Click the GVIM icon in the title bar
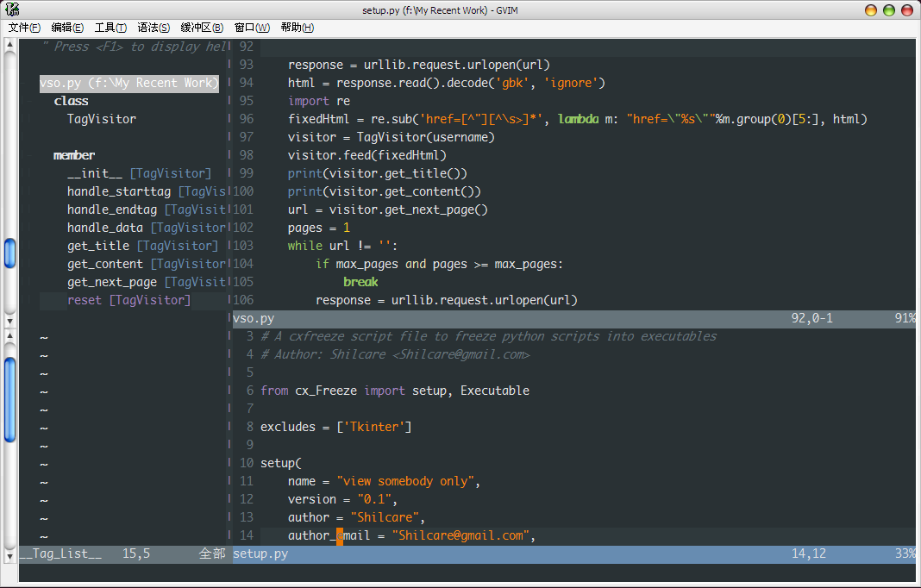Image resolution: width=921 pixels, height=588 pixels. 11,10
